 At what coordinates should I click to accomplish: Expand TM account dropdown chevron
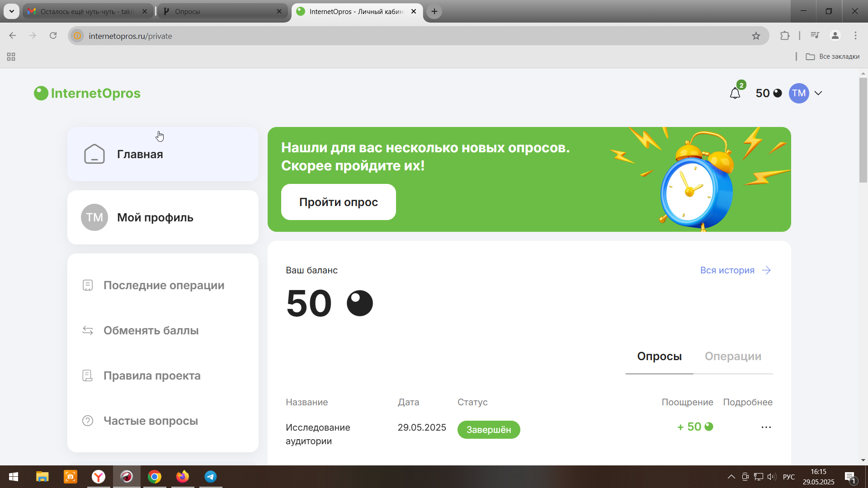(x=818, y=93)
